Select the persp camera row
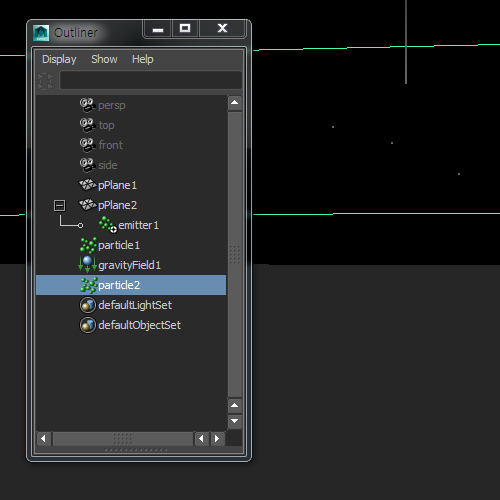The height and width of the screenshot is (500, 500). [x=131, y=105]
